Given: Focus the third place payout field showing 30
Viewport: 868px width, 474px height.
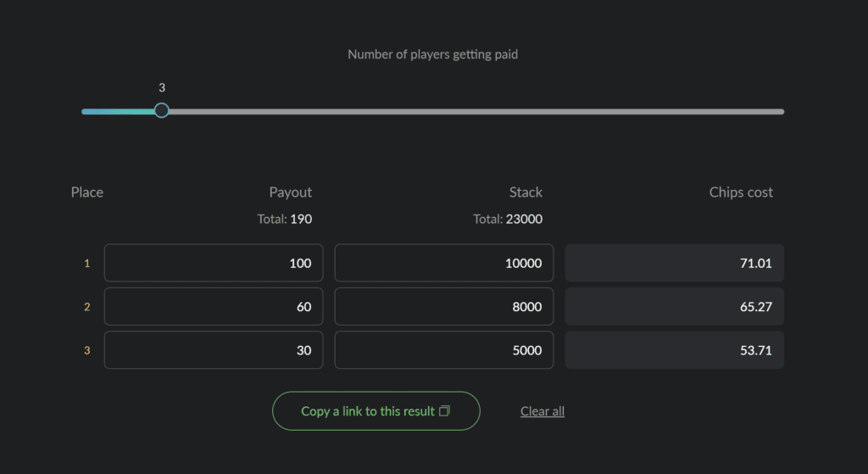Looking at the screenshot, I should point(214,350).
